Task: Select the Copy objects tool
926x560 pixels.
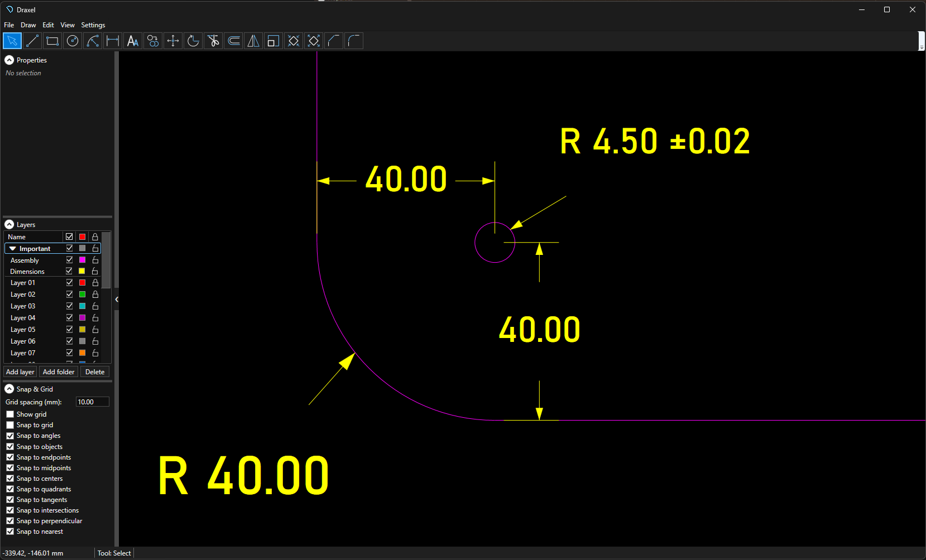Action: pos(153,41)
